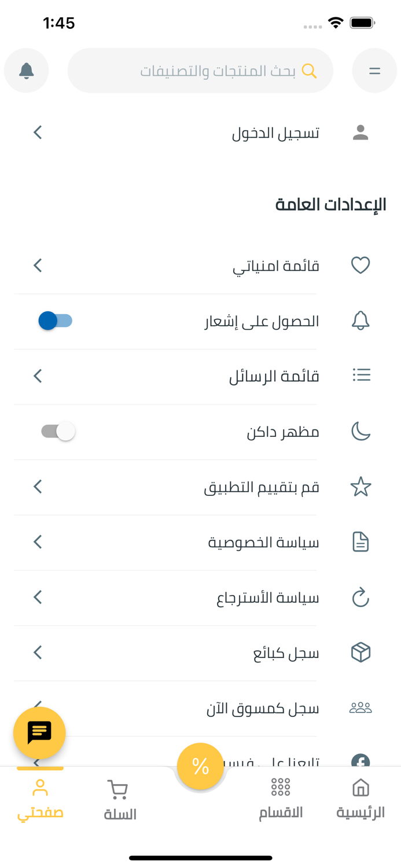Viewport: 401px width, 868px height.
Task: Select the wishlist heart icon
Action: point(360,265)
